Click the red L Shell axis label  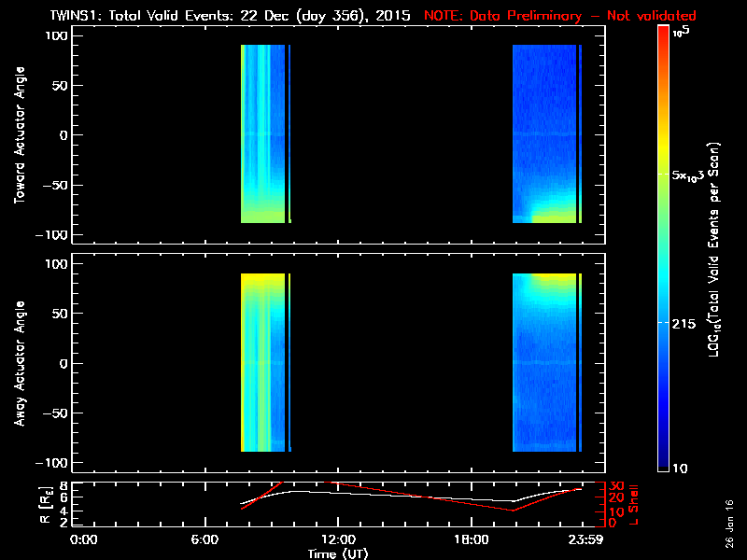(x=633, y=504)
